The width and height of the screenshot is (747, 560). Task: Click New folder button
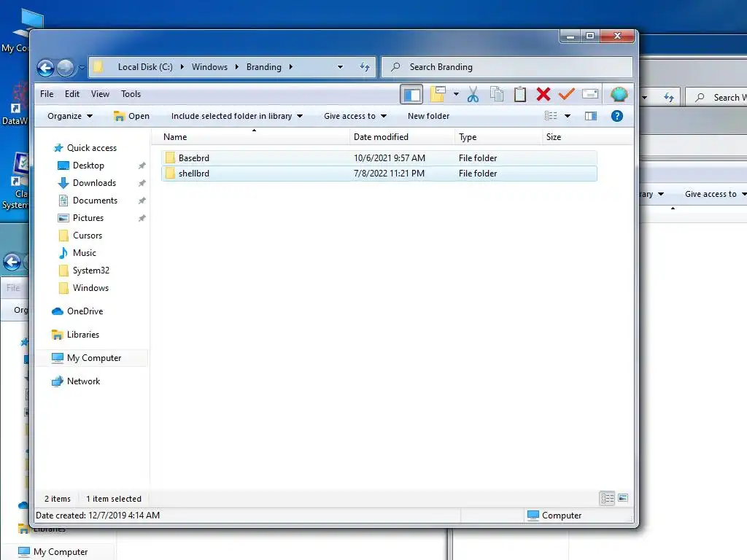pyautogui.click(x=428, y=116)
